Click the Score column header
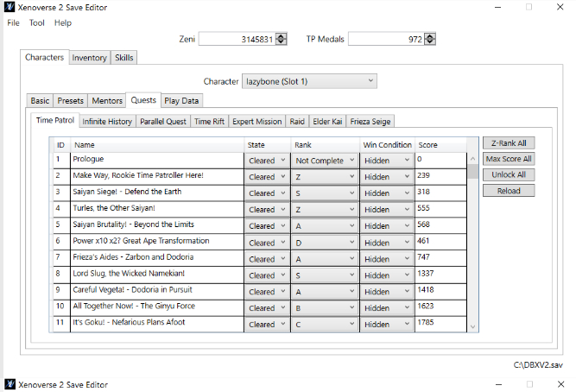Viewport: 576px width, 392px height. (x=440, y=145)
